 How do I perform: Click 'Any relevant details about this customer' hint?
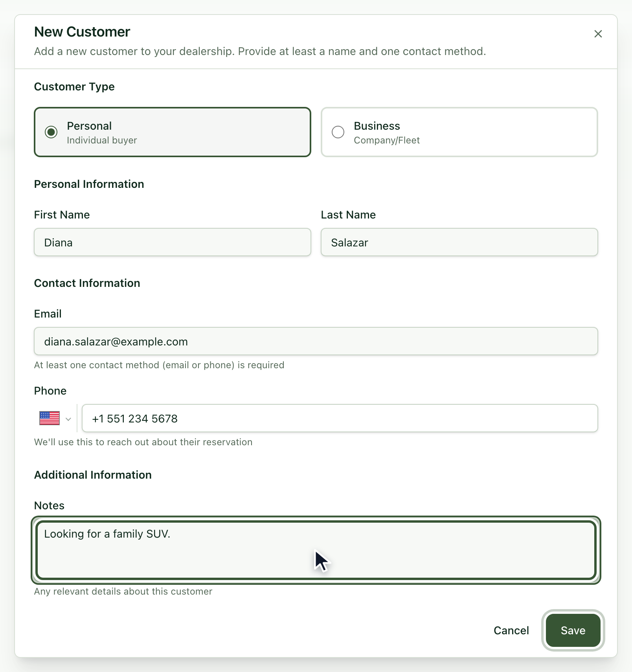(x=123, y=591)
